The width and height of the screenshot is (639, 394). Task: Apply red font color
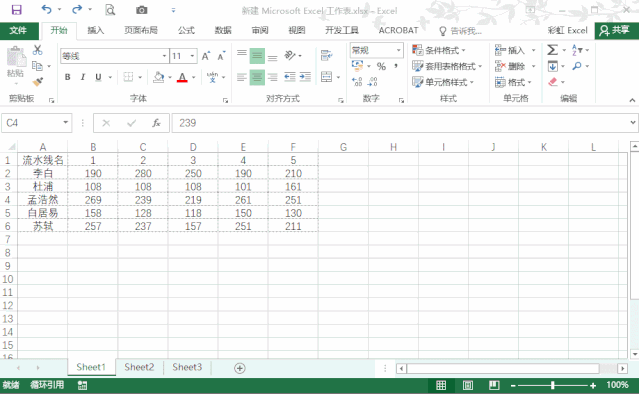point(182,77)
